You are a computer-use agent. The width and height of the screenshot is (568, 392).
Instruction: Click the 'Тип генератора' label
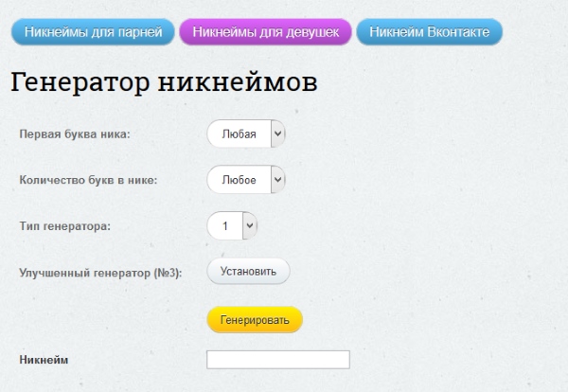pos(64,226)
